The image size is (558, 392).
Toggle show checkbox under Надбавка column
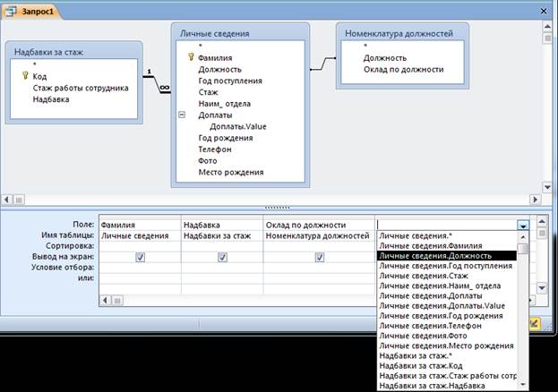(221, 257)
